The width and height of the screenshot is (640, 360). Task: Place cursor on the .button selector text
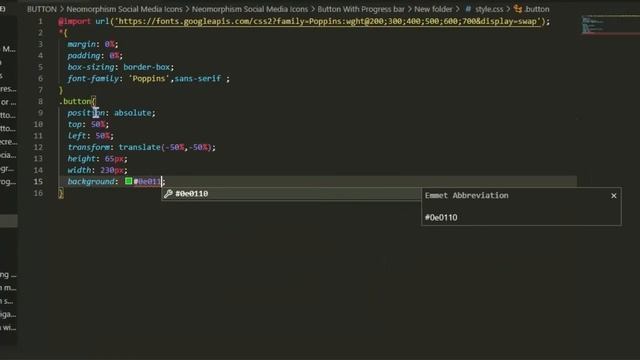point(75,101)
